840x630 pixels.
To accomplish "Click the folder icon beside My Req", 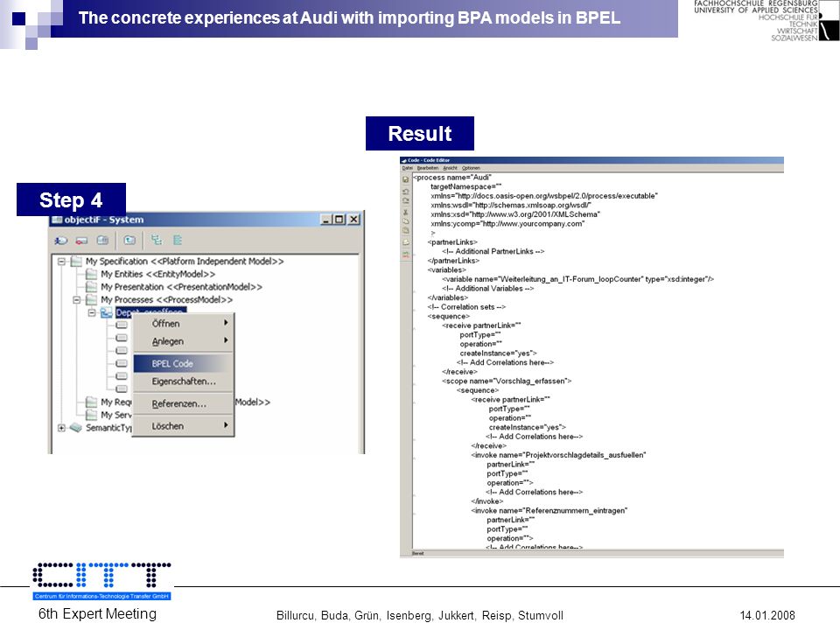I will [x=92, y=402].
